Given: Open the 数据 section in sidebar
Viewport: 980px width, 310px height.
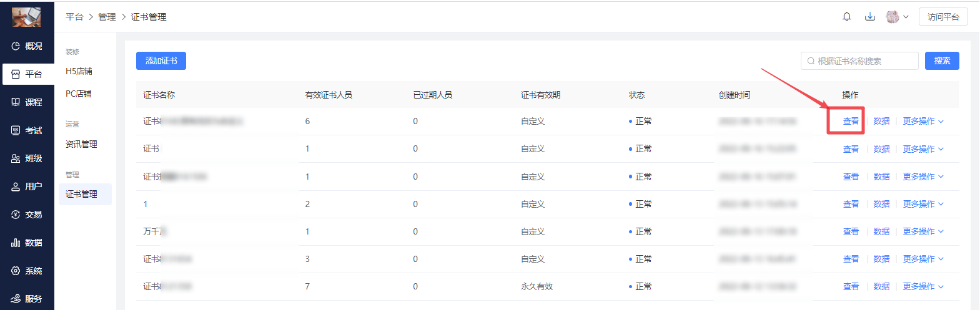Looking at the screenshot, I should (27, 243).
